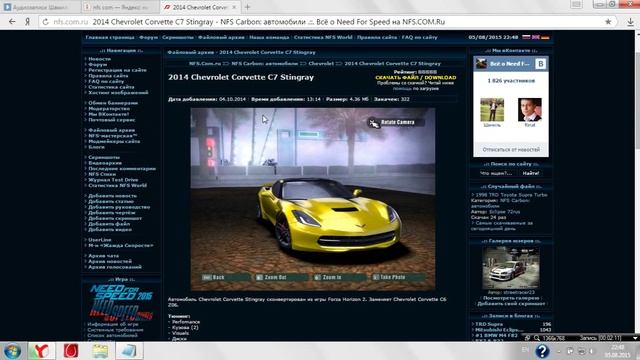Viewport: 640px width, 360px height.
Task: Open '1998 TRD Toyota Supra Turbo' random file
Action: (x=511, y=195)
